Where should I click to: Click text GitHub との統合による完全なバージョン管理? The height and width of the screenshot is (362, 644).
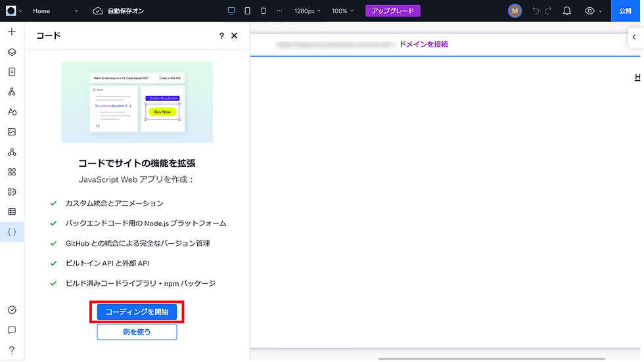(137, 243)
